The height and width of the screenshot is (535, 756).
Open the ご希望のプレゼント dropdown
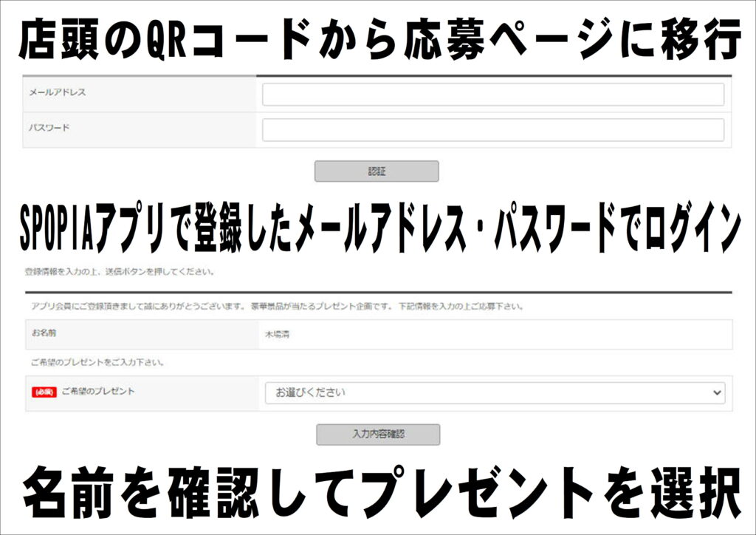pos(495,392)
